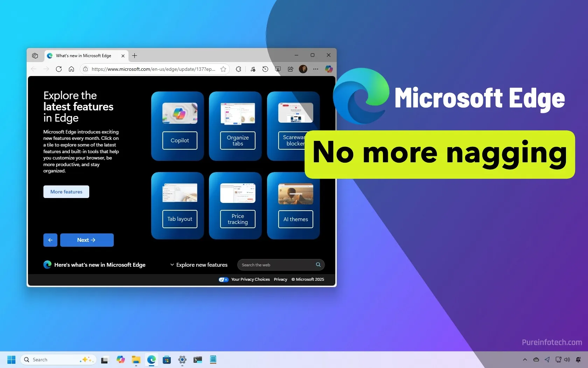Screen dimensions: 588x368
Task: Open network status tray icon
Action: [558, 360]
